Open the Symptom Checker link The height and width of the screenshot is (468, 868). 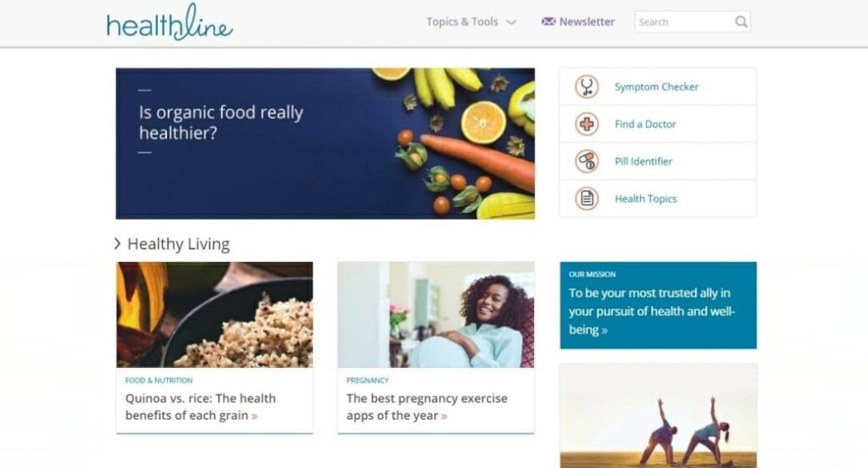(x=657, y=87)
